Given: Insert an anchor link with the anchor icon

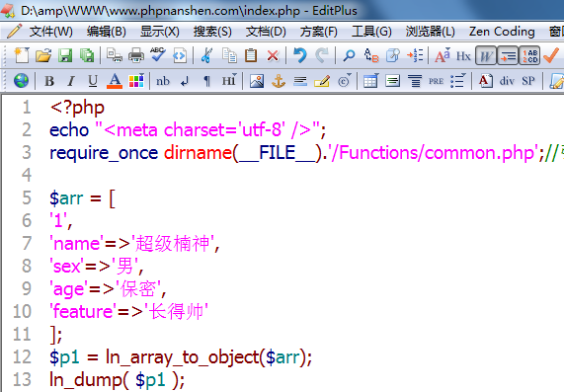Looking at the screenshot, I should 279,81.
